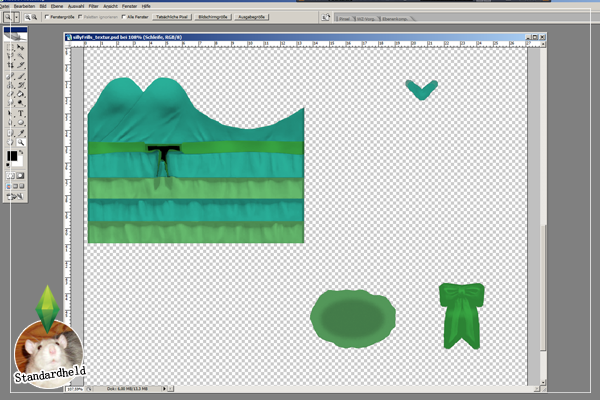Click the green oval shape on canvas

pyautogui.click(x=353, y=319)
